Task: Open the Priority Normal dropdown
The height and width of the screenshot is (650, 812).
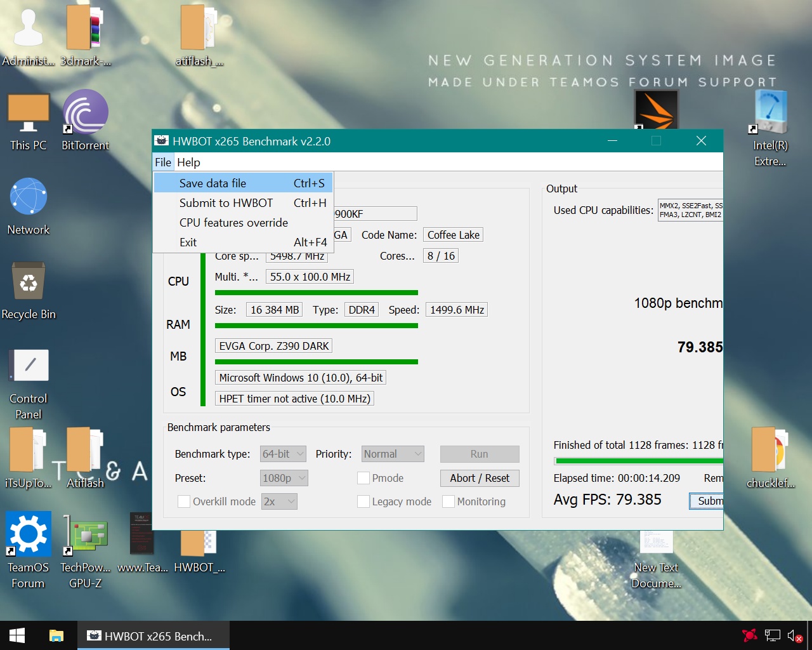Action: point(393,454)
